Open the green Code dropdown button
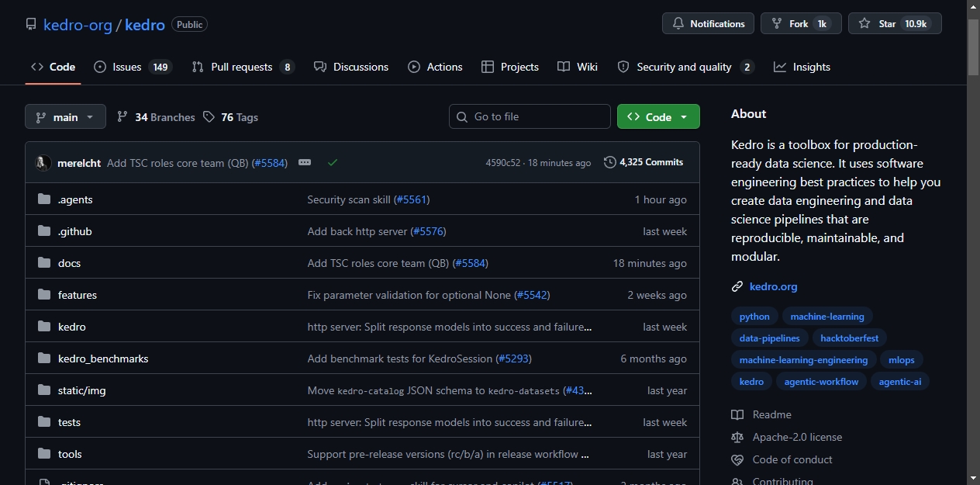This screenshot has height=485, width=980. click(658, 116)
